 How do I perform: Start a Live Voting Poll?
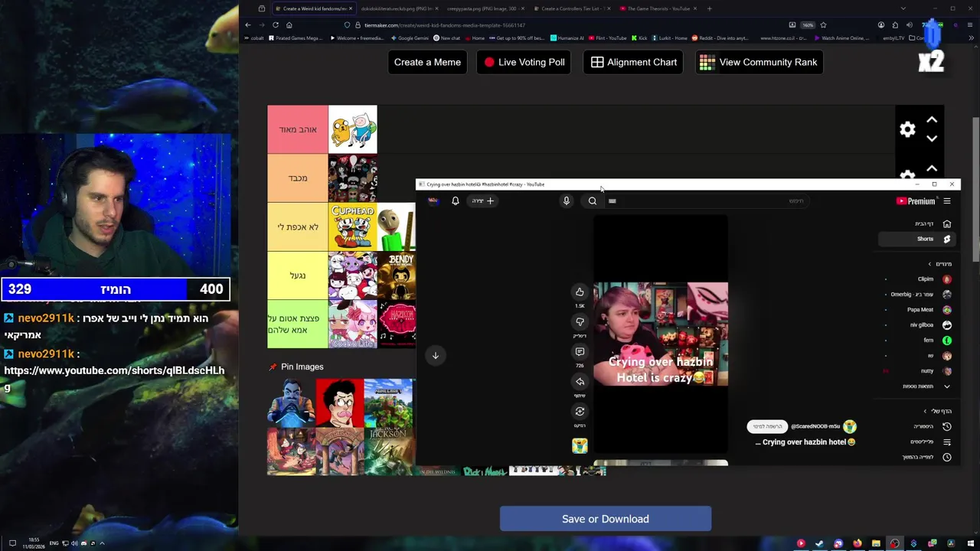pyautogui.click(x=524, y=62)
